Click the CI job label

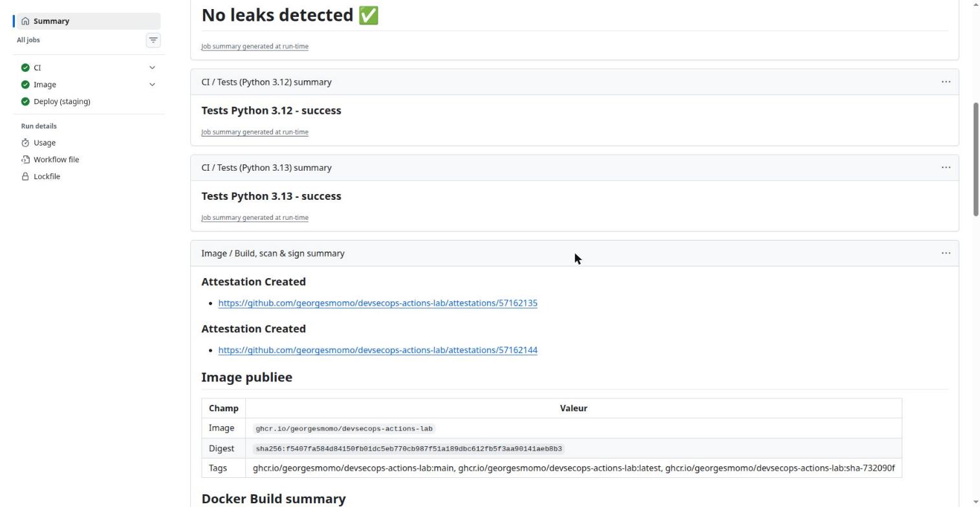[x=38, y=68]
